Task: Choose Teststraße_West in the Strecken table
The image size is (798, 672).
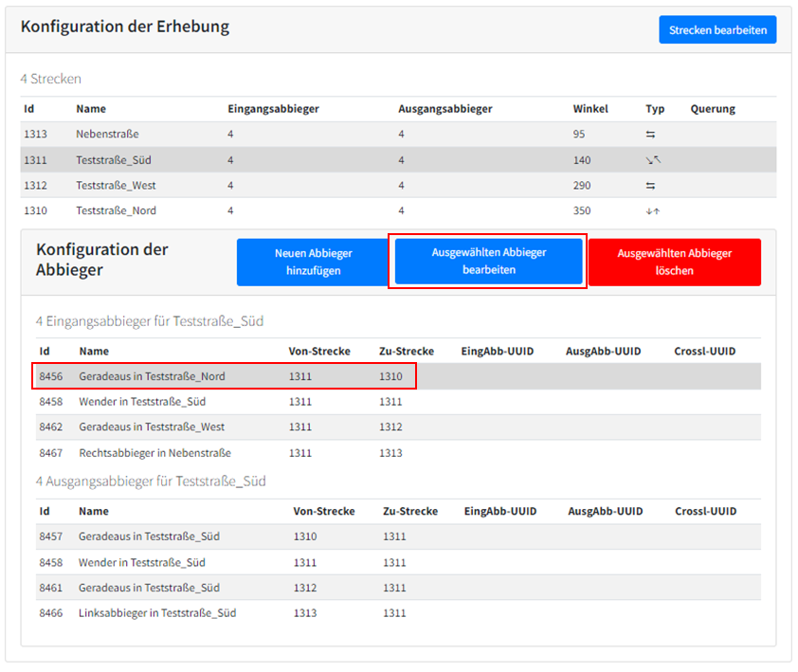Action: point(398,186)
